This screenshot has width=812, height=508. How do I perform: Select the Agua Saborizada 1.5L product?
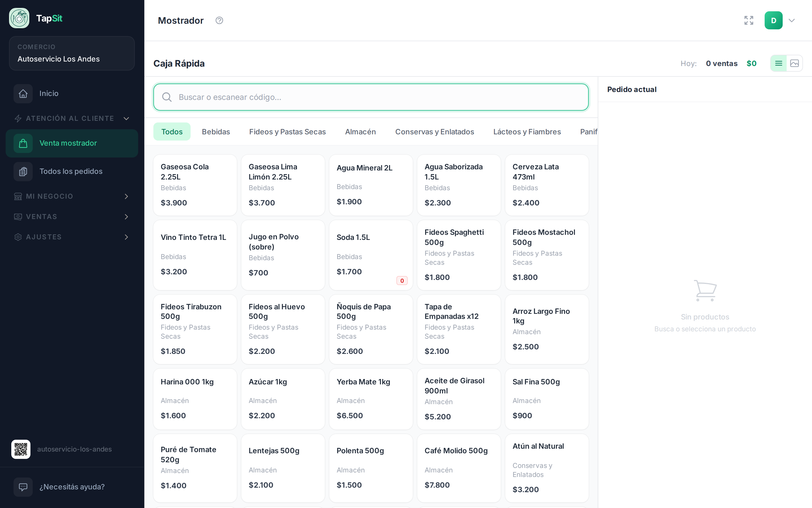(x=459, y=185)
